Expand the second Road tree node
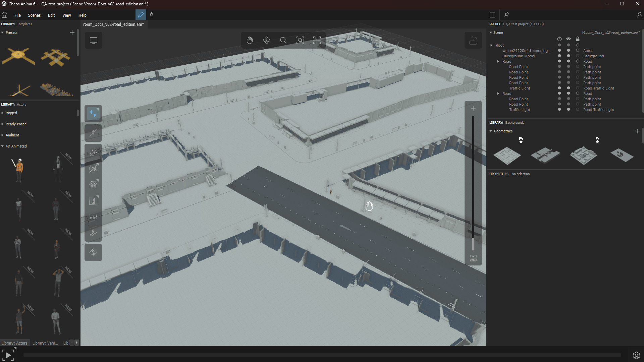Viewport: 644px width, 362px height. point(498,94)
